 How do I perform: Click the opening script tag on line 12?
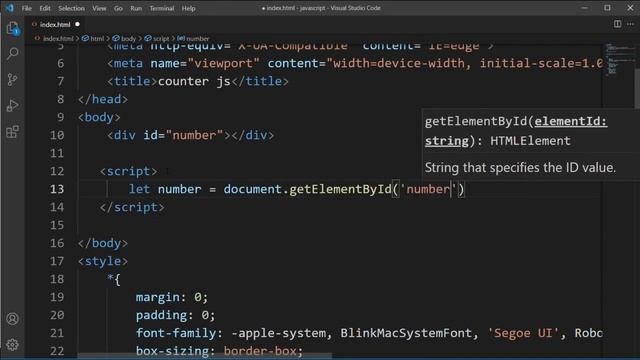(x=128, y=171)
